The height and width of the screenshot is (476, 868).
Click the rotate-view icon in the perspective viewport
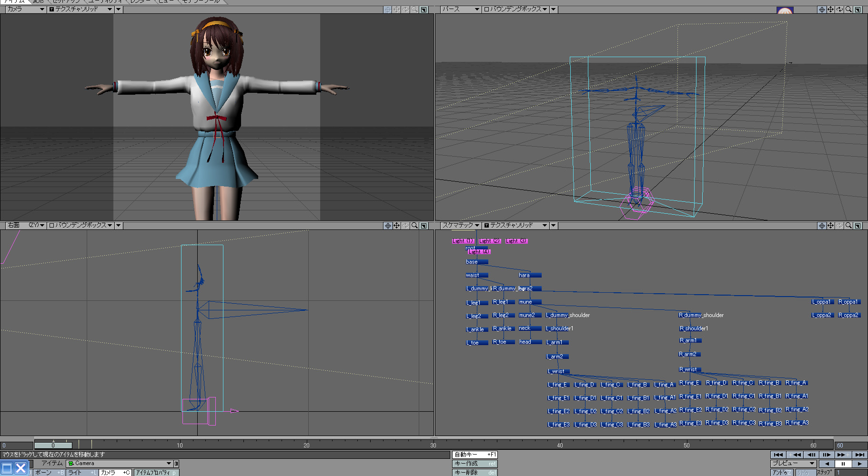pos(839,10)
